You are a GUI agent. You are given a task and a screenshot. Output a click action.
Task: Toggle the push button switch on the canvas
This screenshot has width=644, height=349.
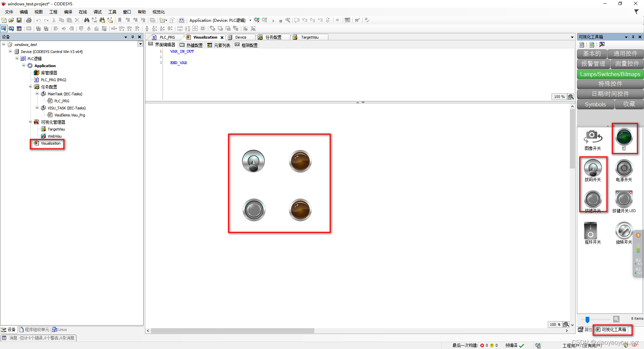[x=254, y=210]
